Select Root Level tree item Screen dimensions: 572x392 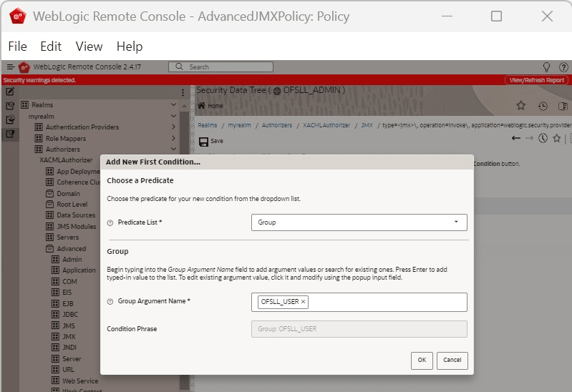(72, 204)
